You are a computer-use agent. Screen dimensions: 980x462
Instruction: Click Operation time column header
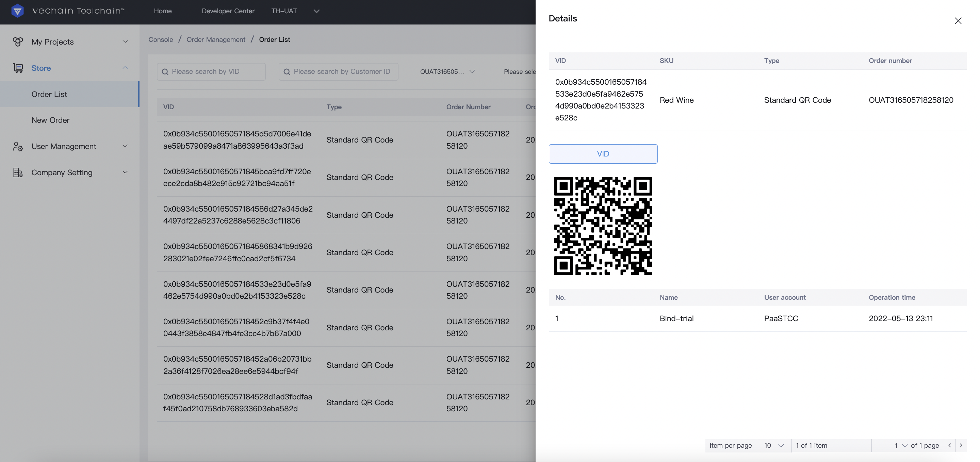[892, 298]
